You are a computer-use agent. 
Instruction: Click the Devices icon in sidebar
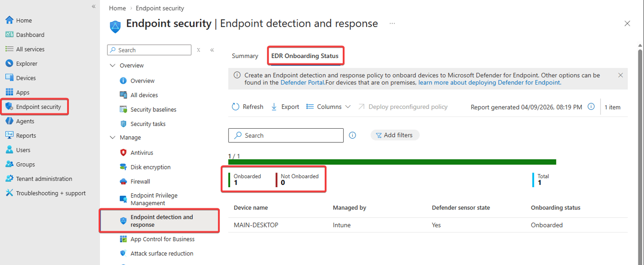coord(9,78)
